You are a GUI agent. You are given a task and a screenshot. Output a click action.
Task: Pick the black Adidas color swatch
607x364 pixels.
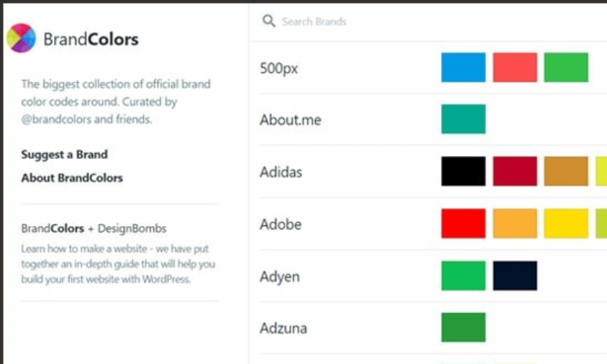463,171
